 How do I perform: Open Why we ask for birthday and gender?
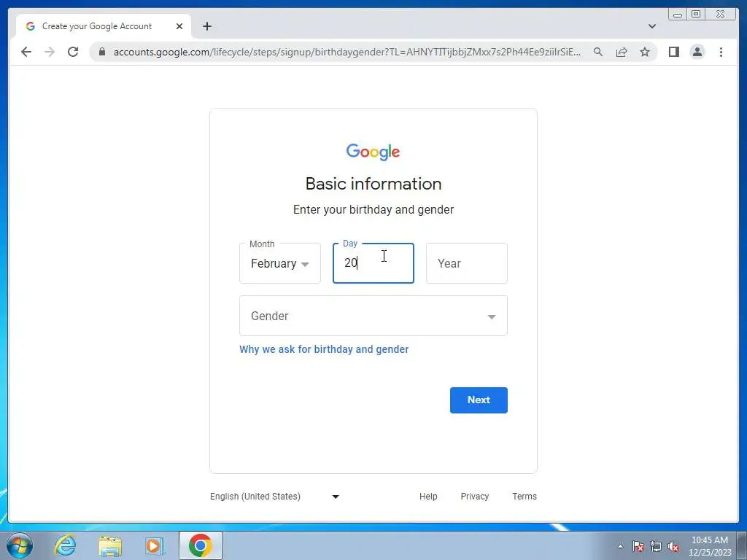(324, 349)
